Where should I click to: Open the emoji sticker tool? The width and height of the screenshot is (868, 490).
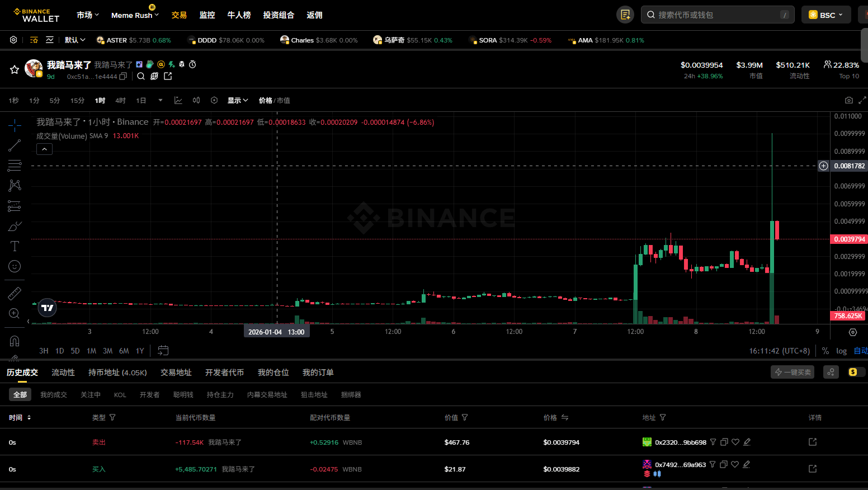(15, 266)
